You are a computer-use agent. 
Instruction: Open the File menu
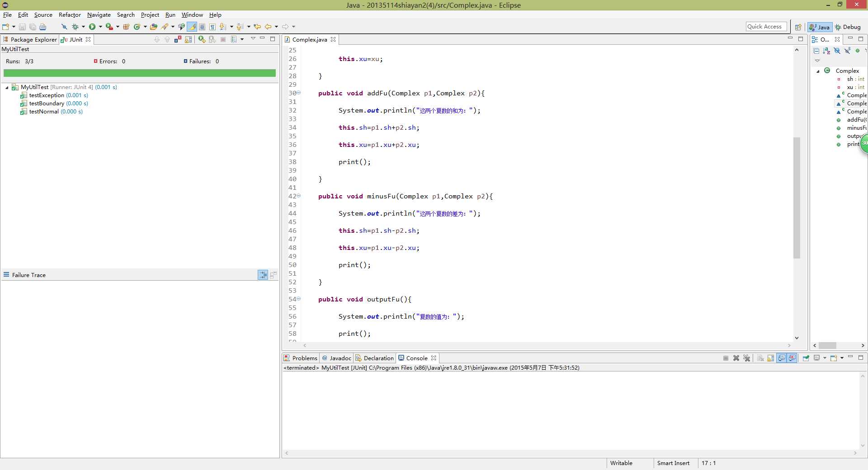(x=7, y=14)
